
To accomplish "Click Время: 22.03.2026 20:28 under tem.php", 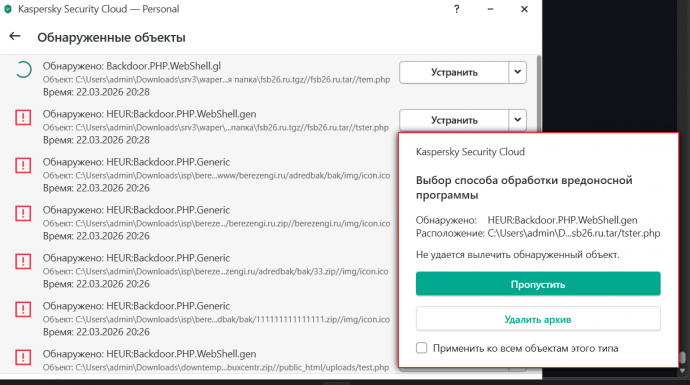I will click(96, 92).
